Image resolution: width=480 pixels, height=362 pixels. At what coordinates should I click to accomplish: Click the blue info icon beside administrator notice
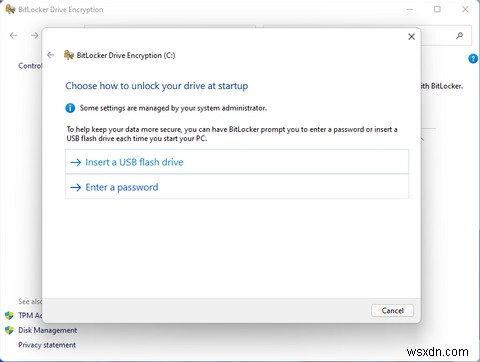[70, 108]
